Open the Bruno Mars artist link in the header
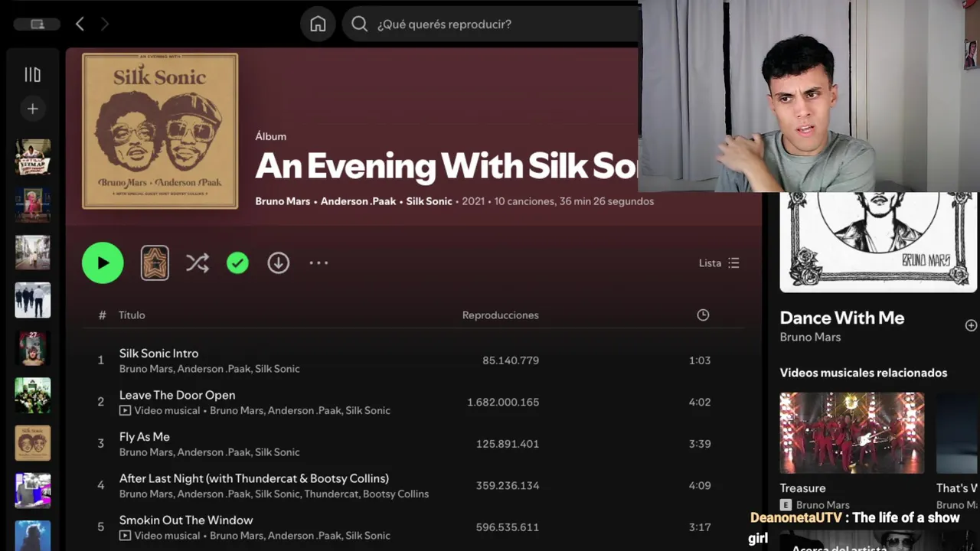The height and width of the screenshot is (551, 980). [283, 201]
